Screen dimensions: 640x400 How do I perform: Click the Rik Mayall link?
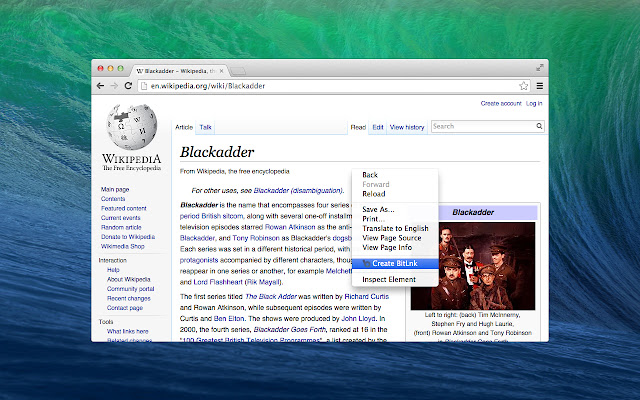coord(263,282)
